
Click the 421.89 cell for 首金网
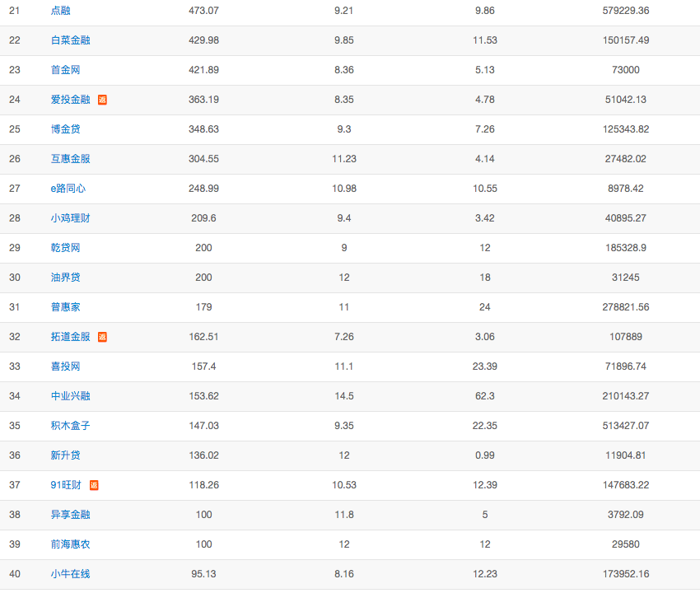[x=203, y=70]
